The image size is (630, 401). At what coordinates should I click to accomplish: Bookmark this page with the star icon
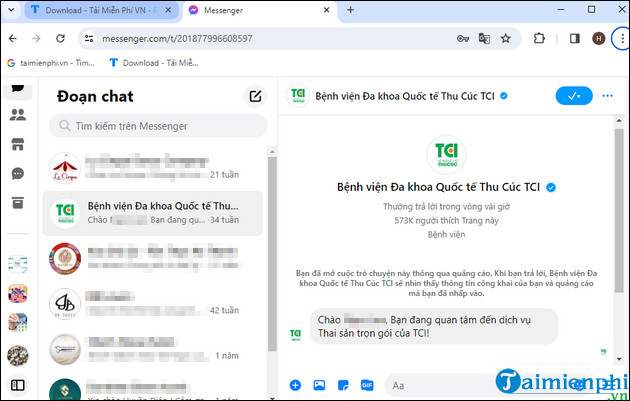[505, 39]
